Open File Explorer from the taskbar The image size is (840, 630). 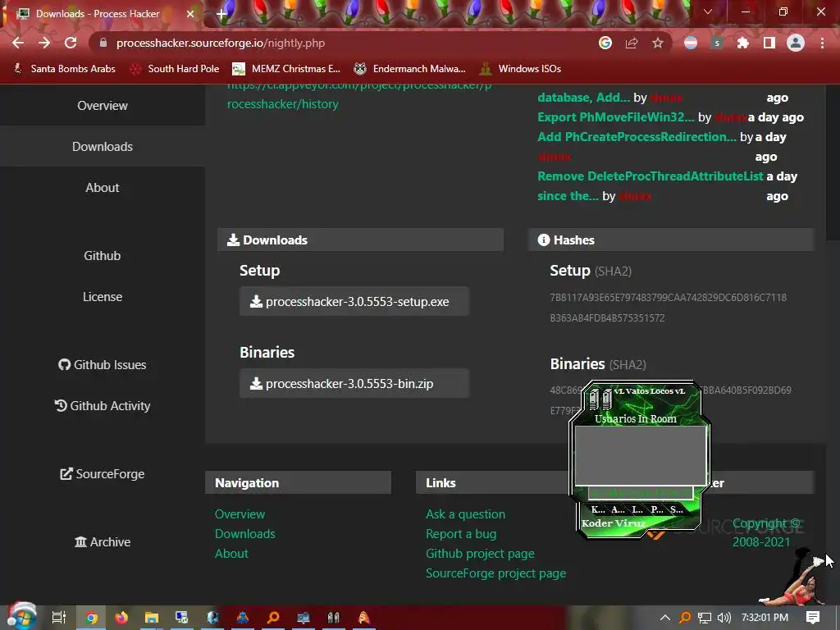coord(152,618)
